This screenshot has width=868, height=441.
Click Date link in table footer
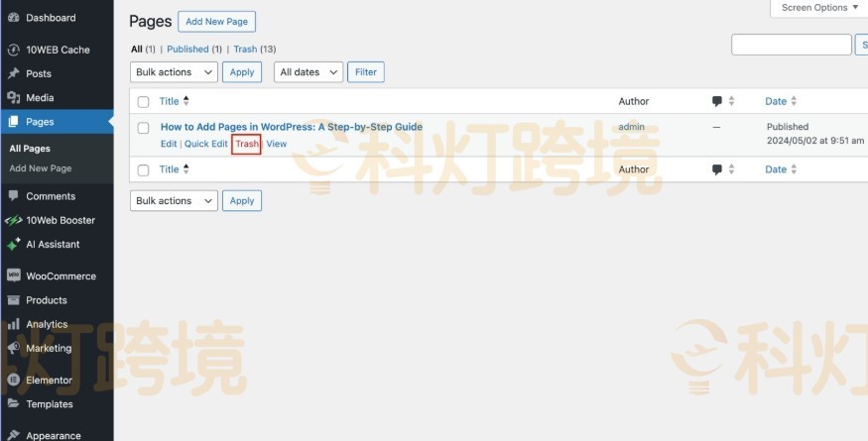tap(776, 169)
